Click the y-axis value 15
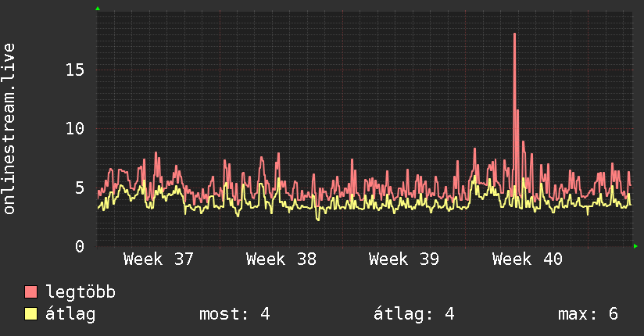 [x=75, y=70]
